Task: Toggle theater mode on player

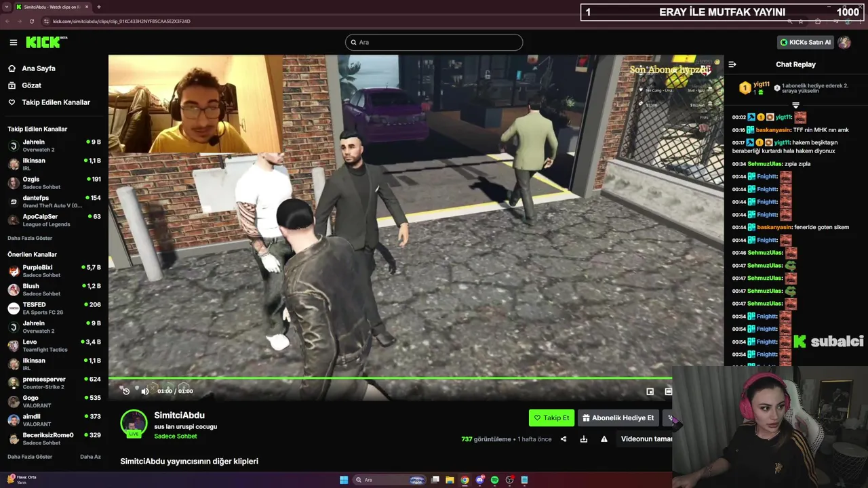Action: tap(668, 391)
